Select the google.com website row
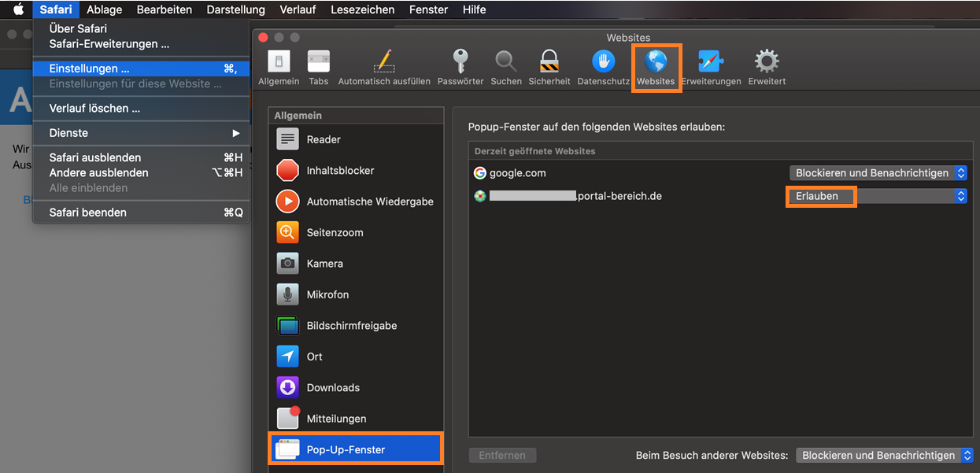Screen dimensions: 980x473 (720, 173)
